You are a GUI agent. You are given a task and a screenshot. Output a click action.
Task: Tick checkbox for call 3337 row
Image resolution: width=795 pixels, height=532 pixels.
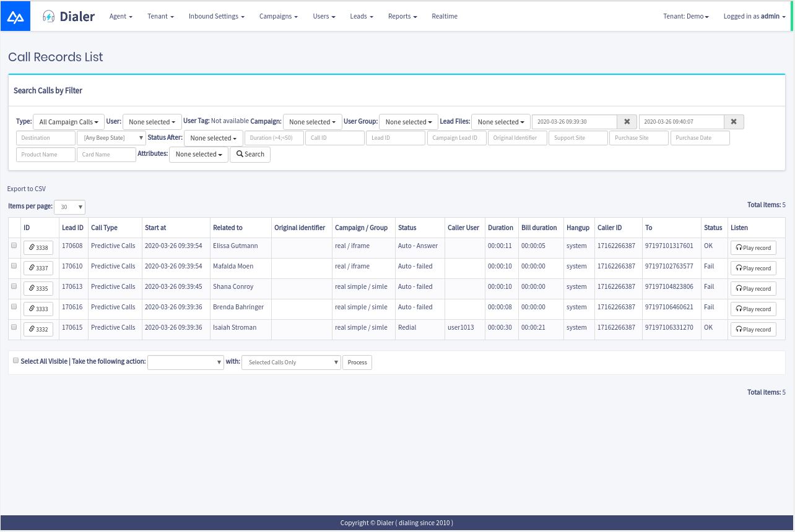(14, 266)
